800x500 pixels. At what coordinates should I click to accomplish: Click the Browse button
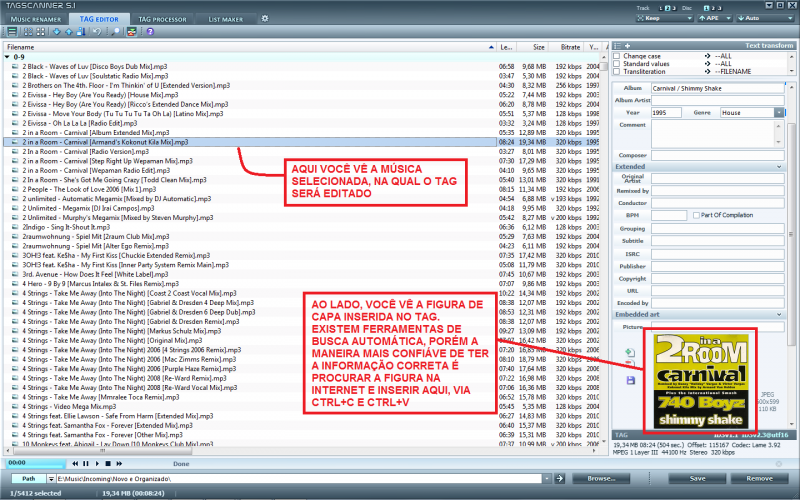[601, 479]
